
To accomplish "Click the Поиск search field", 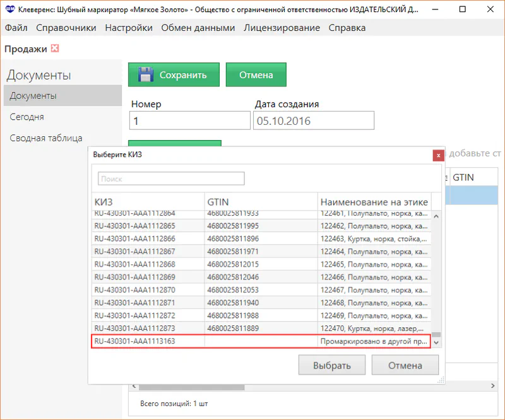I will coord(170,179).
